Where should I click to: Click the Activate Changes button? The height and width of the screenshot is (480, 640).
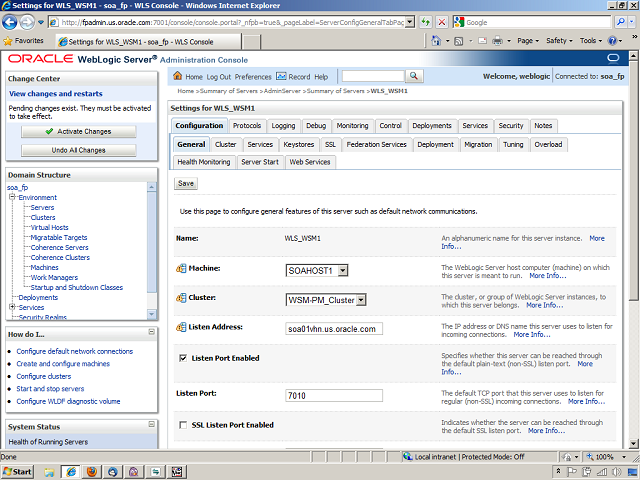[78, 131]
